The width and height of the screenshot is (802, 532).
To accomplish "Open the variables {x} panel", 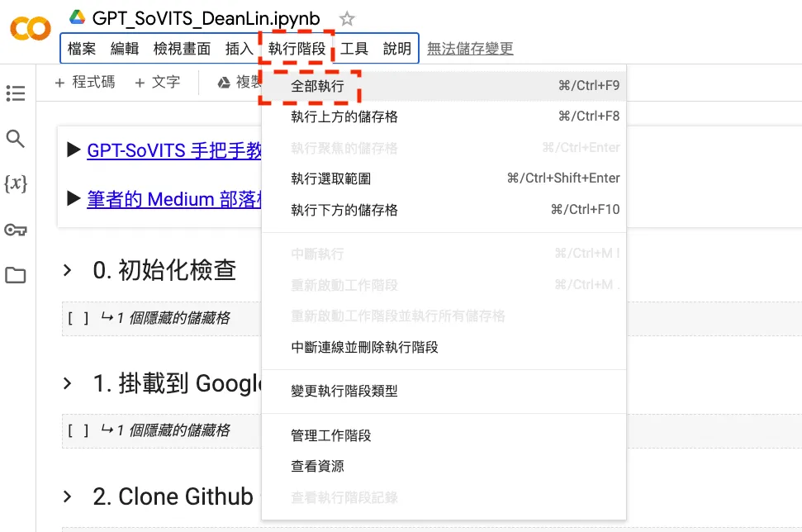I will point(16,183).
